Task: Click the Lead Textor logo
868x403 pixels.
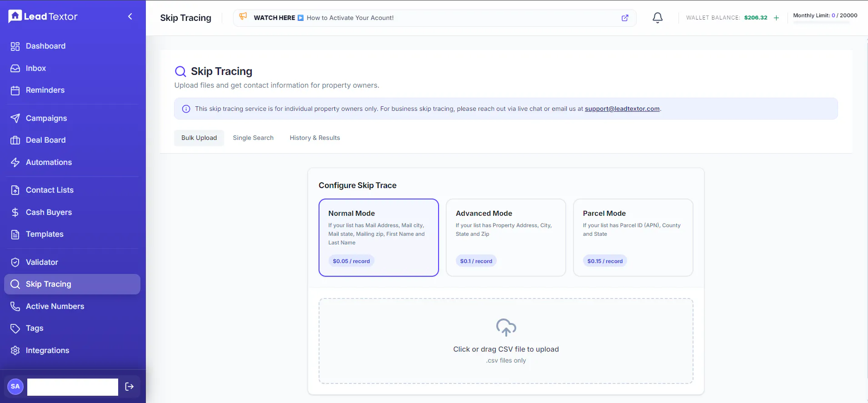Action: pos(43,16)
